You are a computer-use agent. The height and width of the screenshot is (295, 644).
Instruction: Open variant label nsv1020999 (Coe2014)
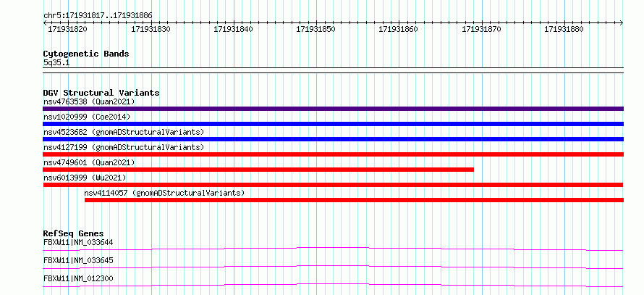tap(87, 117)
